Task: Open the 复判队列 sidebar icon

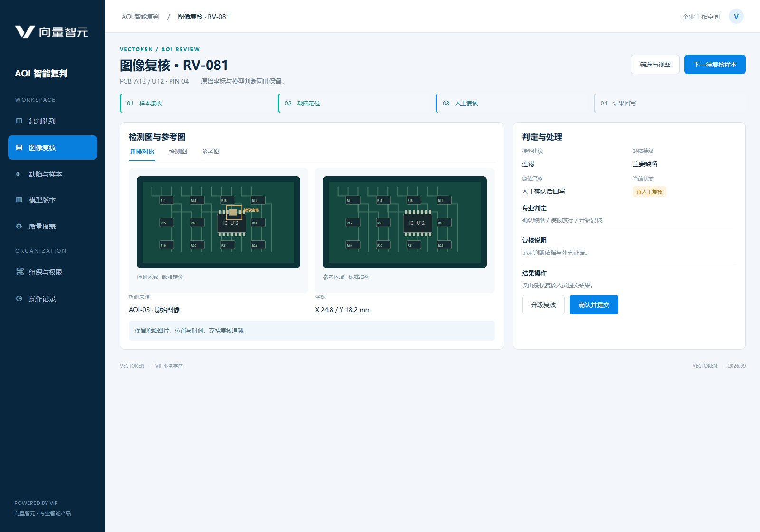Action: [19, 121]
